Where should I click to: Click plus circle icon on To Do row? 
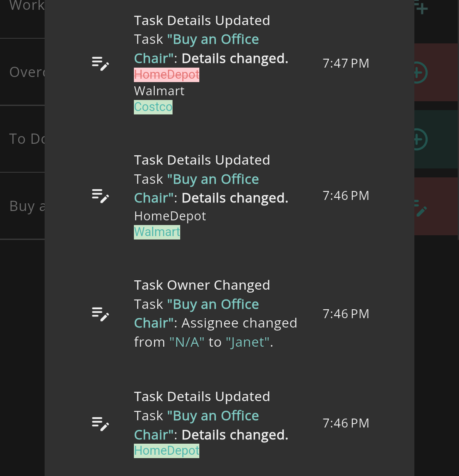click(x=421, y=140)
